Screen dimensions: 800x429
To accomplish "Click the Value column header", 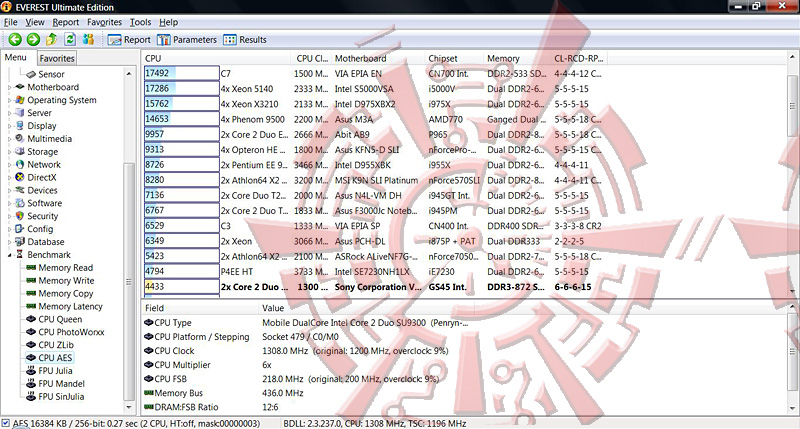I will [x=366, y=308].
